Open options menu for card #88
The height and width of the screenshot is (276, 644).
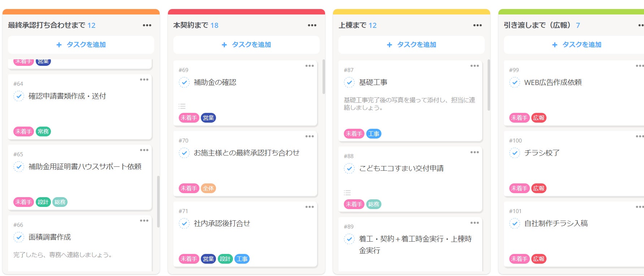(475, 152)
